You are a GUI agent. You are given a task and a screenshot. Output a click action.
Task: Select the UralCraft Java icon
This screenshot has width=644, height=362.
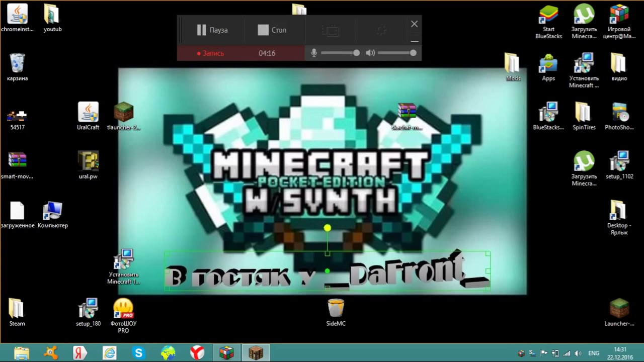(88, 116)
